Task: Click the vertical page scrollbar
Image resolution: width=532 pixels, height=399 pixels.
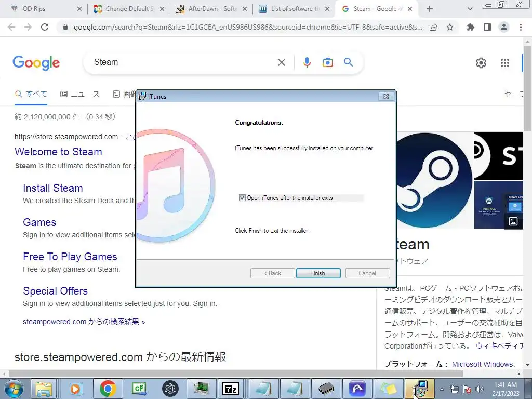Action: coord(527,88)
